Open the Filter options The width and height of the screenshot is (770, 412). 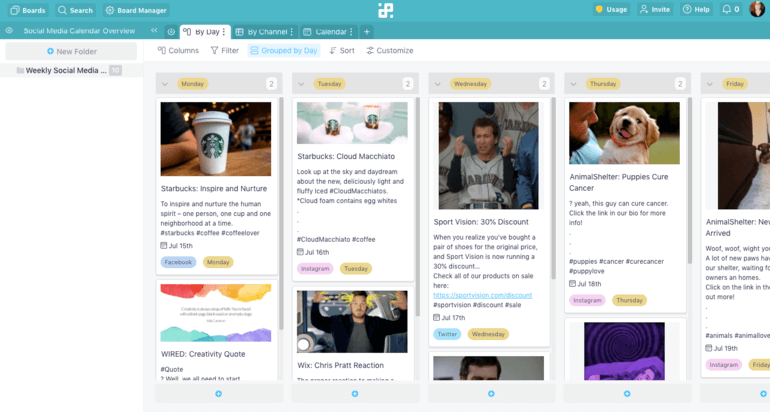click(x=224, y=51)
